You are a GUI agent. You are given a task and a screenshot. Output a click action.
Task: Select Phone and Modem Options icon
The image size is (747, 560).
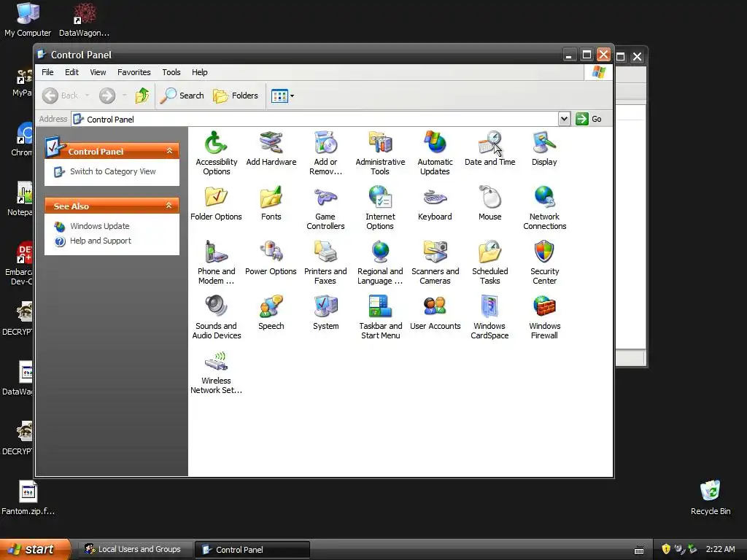216,262
